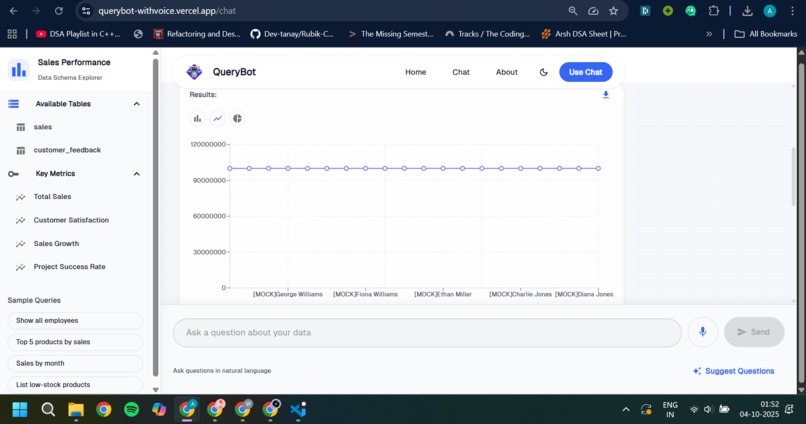Show more bookmarks overflow chevron
Screen dimensions: 806x424
pyautogui.click(x=709, y=34)
